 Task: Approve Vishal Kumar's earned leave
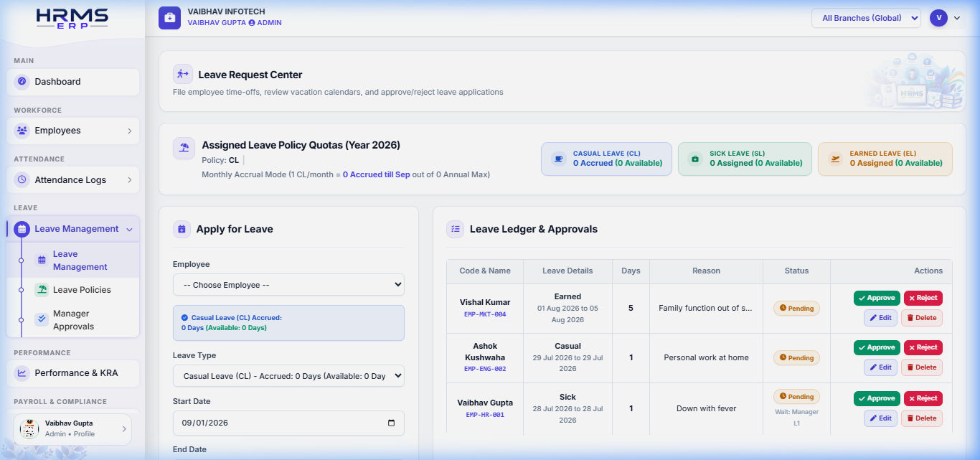pos(877,298)
